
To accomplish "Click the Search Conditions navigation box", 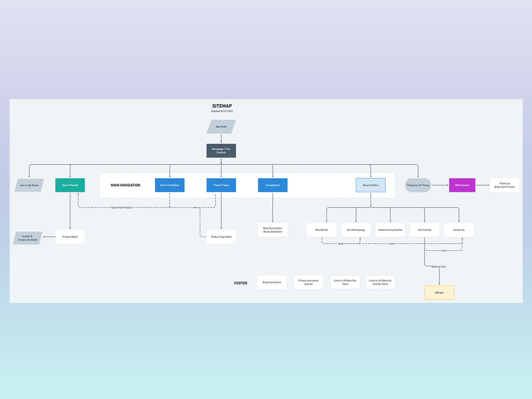I will click(170, 185).
